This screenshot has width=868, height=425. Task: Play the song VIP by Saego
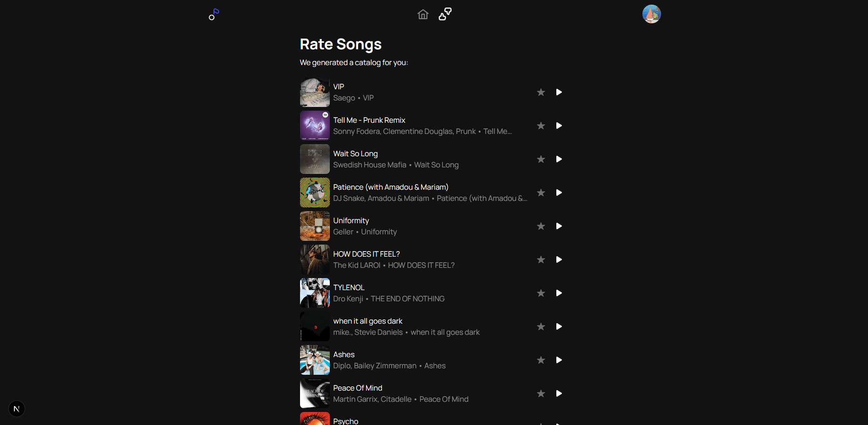pos(559,92)
